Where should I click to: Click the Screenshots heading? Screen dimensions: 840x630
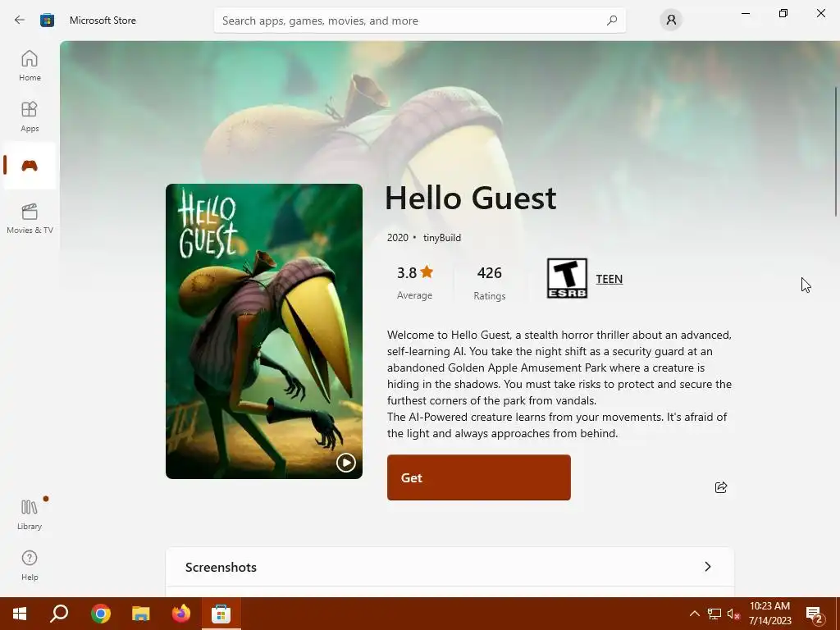point(221,568)
